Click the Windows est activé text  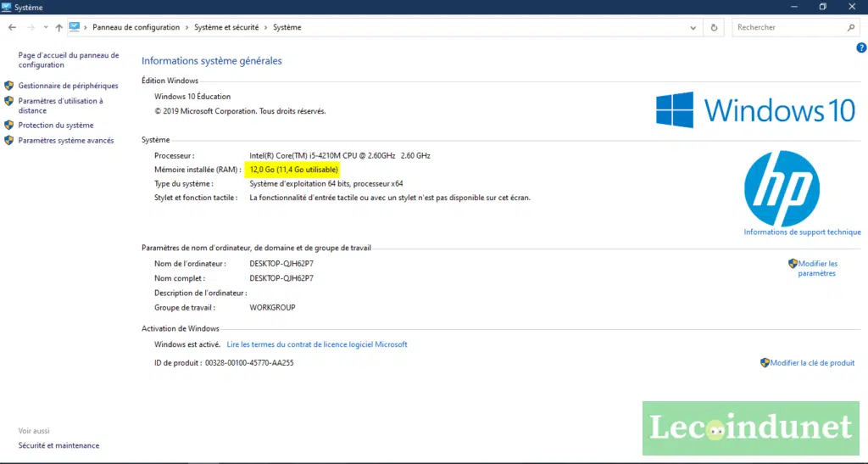[x=187, y=344]
